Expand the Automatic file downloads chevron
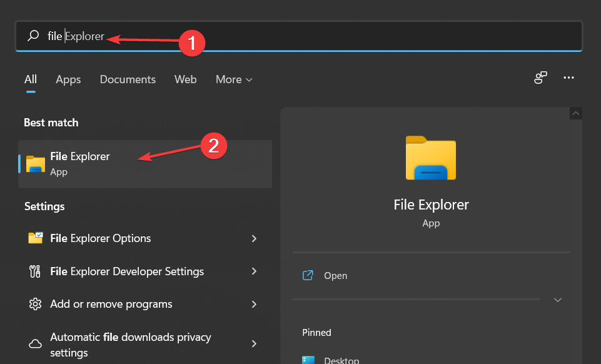Image resolution: width=601 pixels, height=364 pixels. [254, 344]
